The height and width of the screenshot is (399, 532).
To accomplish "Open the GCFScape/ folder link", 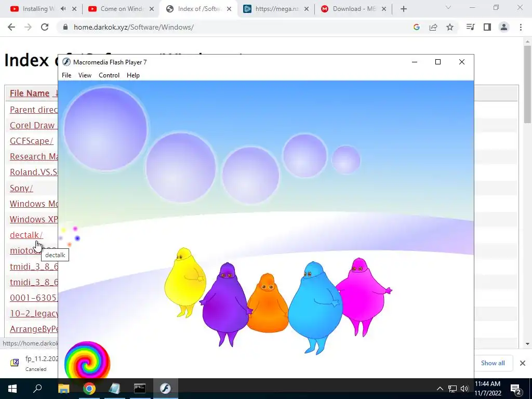I will 32,141.
